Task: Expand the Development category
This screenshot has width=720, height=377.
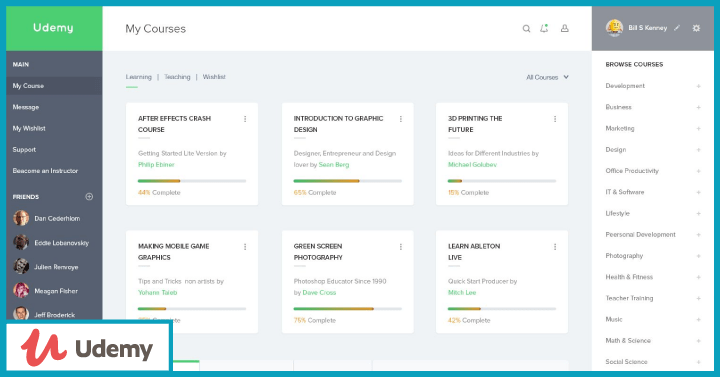Action: pos(698,86)
